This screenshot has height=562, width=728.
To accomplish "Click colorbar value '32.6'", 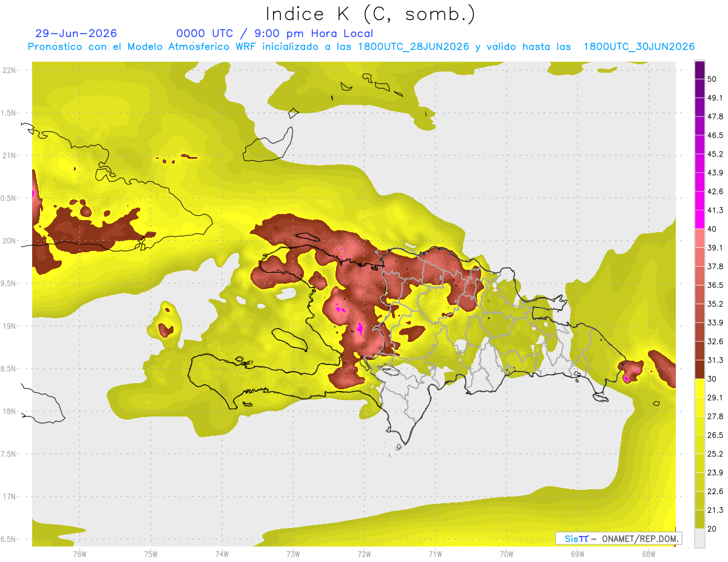I will 716,341.
